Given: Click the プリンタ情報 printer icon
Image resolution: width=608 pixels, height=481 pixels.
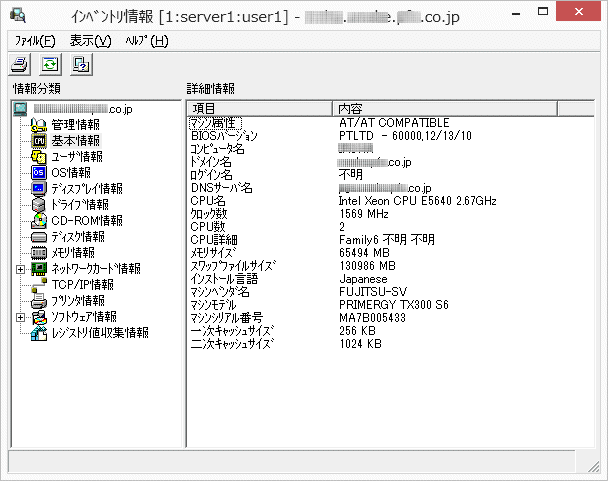Looking at the screenshot, I should tap(39, 301).
